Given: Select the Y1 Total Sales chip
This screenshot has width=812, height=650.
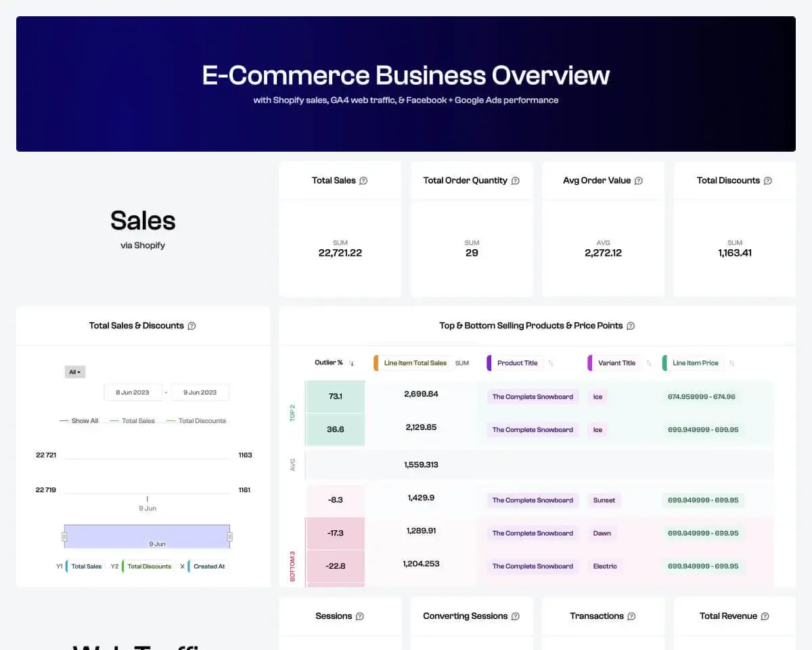Looking at the screenshot, I should [86, 566].
